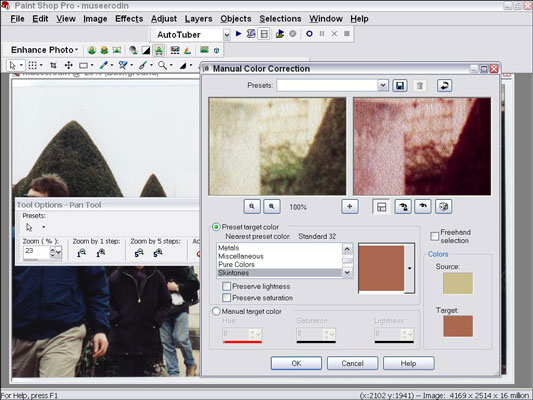Open the Zoom percent dropdown in Tool Options
Viewport: 533px width, 400px height.
coord(58,253)
